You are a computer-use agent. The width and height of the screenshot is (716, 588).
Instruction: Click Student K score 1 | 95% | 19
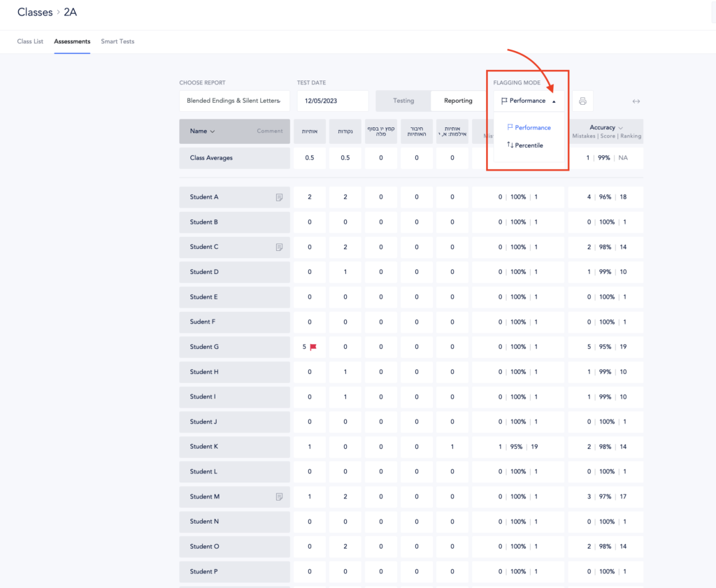[x=518, y=447]
